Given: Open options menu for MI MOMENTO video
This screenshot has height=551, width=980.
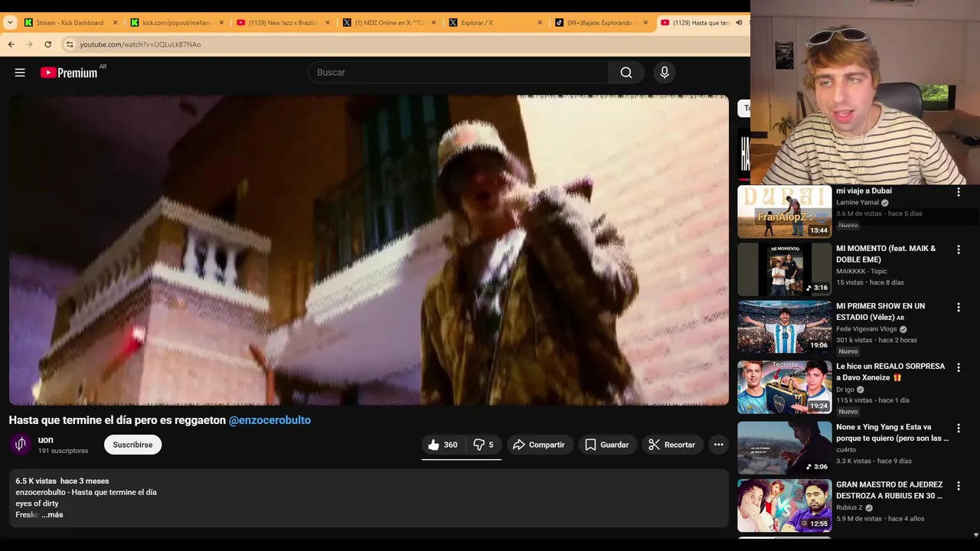Looking at the screenshot, I should 958,249.
